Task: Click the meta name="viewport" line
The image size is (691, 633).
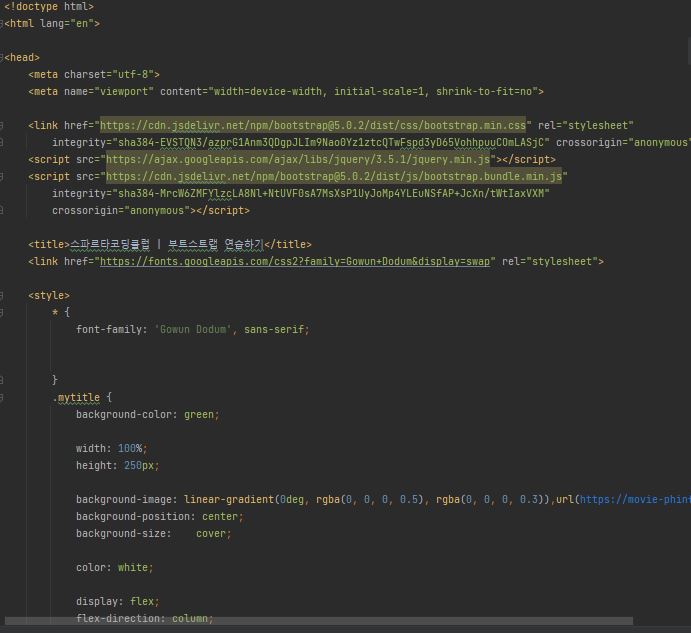Action: pos(286,92)
